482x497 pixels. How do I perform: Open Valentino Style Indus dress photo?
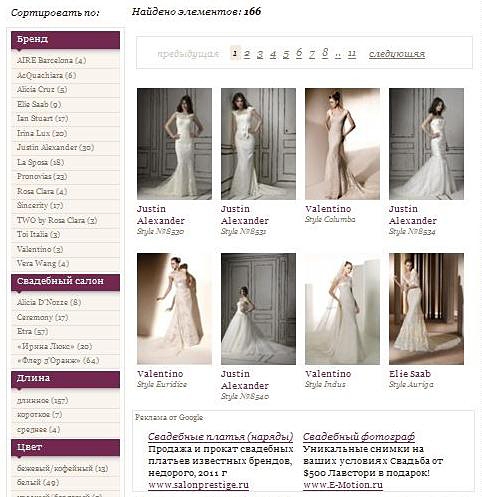(342, 309)
